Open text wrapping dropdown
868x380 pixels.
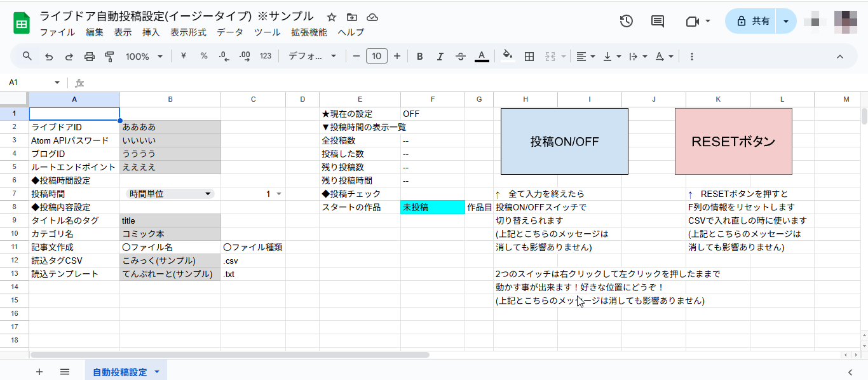click(637, 56)
